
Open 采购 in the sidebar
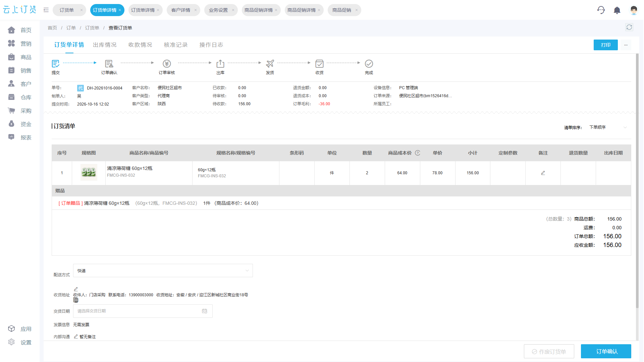pyautogui.click(x=20, y=111)
